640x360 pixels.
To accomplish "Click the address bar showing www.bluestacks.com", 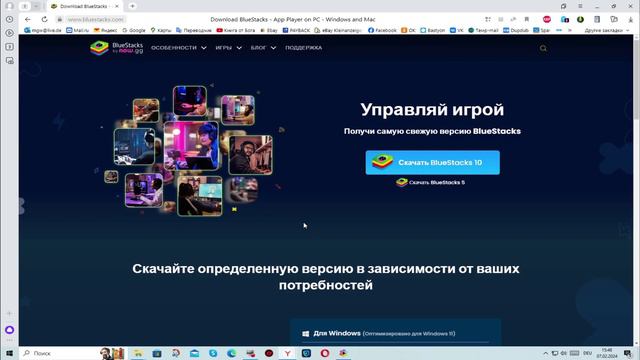I will click(95, 19).
